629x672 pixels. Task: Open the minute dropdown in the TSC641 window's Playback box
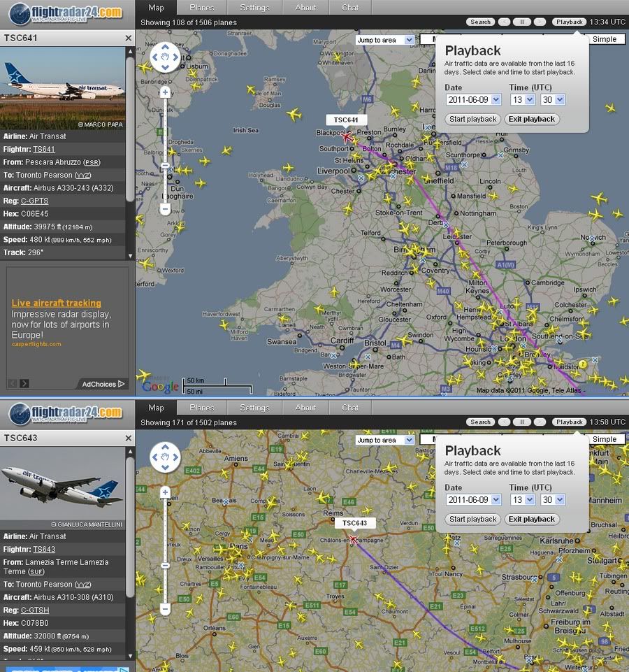point(553,100)
